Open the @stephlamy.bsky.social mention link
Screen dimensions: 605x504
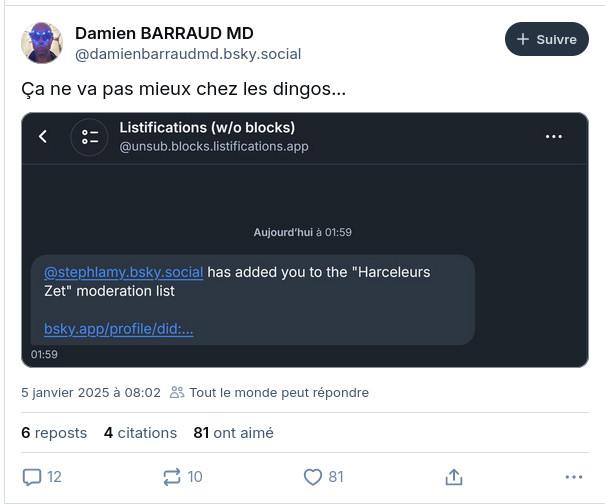123,272
